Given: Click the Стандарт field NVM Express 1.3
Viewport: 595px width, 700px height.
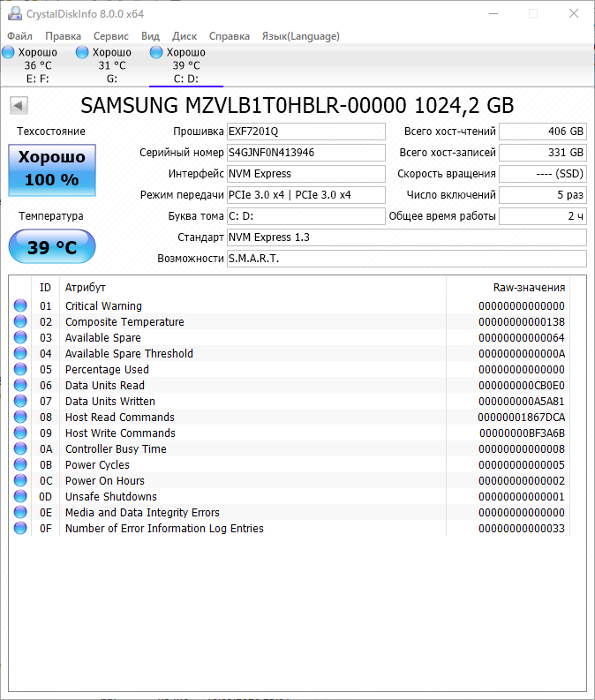Looking at the screenshot, I should [x=407, y=237].
